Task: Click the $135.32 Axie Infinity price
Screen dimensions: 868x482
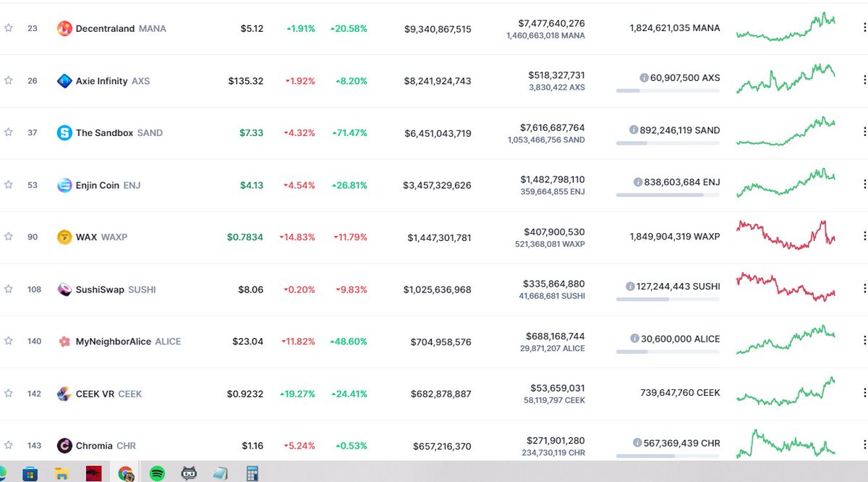Action: coord(245,81)
